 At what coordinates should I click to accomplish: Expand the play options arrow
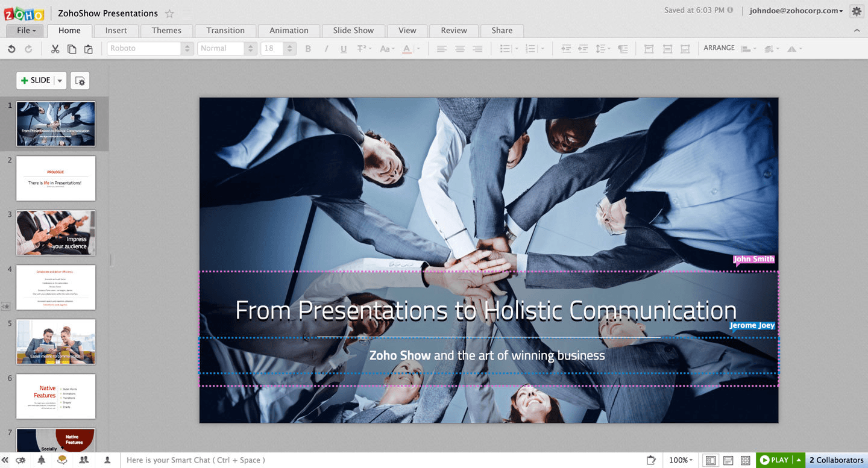(x=799, y=460)
